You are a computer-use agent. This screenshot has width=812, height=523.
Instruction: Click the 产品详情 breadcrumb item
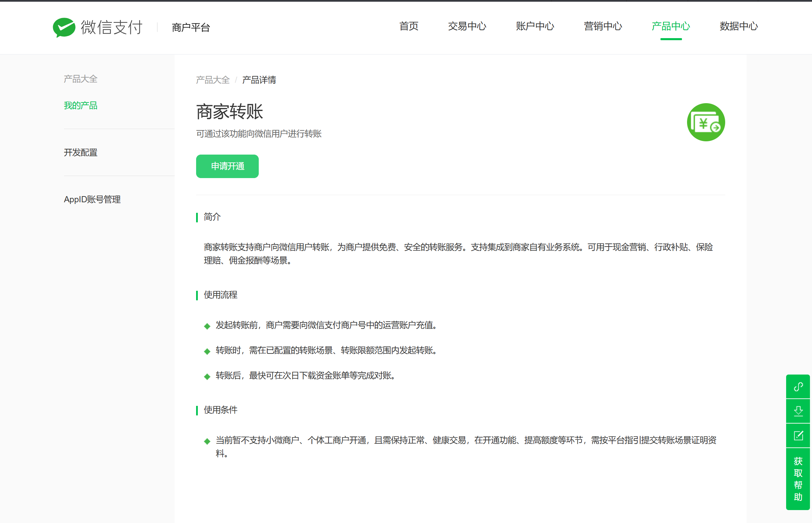click(259, 80)
